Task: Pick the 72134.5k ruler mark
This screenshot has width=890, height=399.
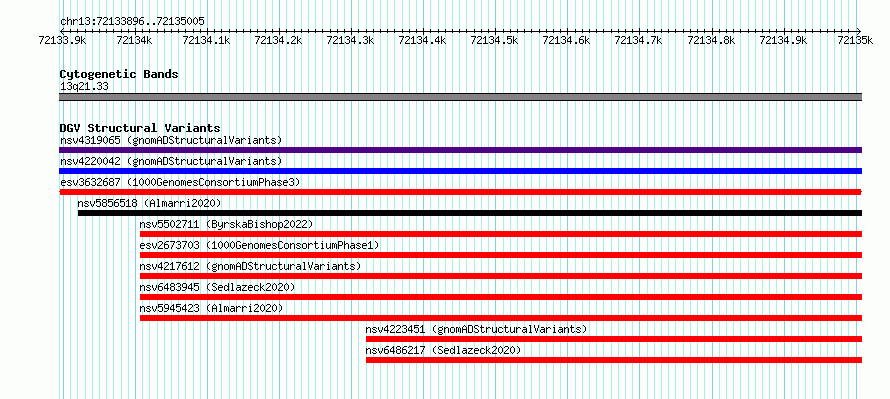Action: point(494,40)
